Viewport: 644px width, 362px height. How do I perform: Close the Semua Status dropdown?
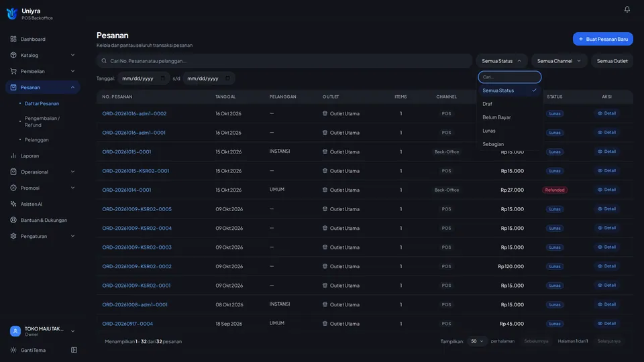(502, 61)
